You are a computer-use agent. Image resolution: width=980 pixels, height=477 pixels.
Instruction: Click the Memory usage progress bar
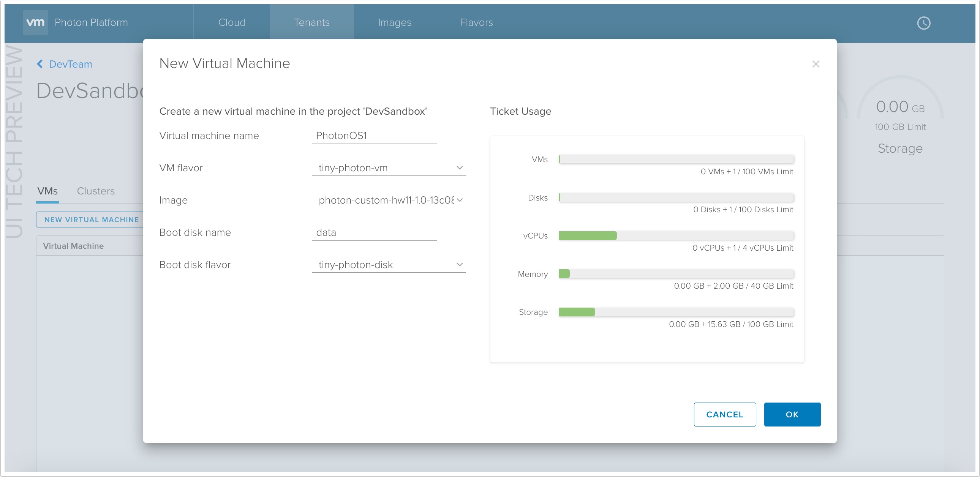676,274
